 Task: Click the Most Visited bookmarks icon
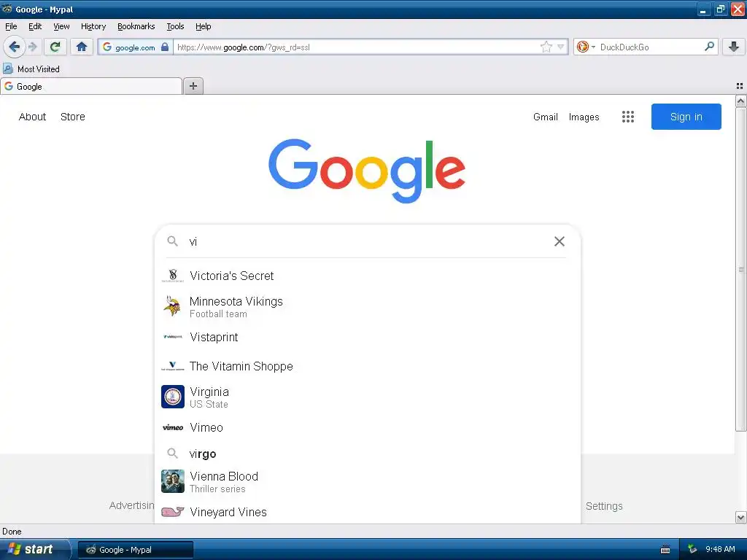(x=7, y=69)
